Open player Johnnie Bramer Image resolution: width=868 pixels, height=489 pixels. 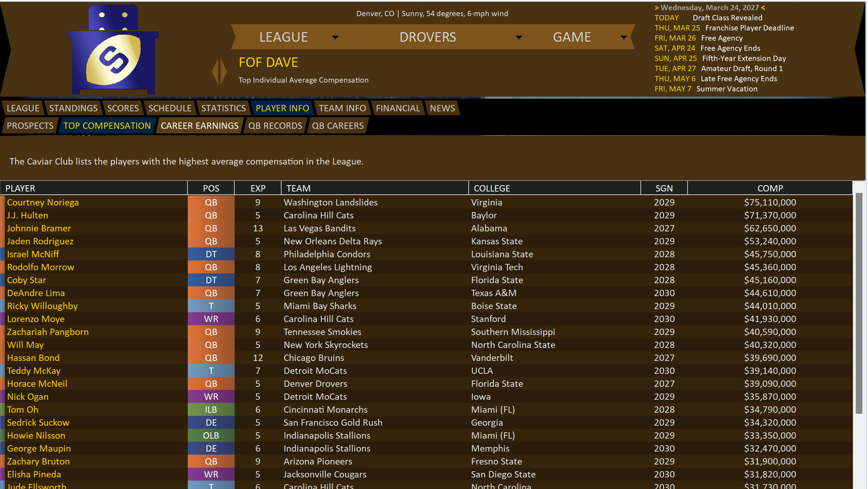[x=39, y=228]
